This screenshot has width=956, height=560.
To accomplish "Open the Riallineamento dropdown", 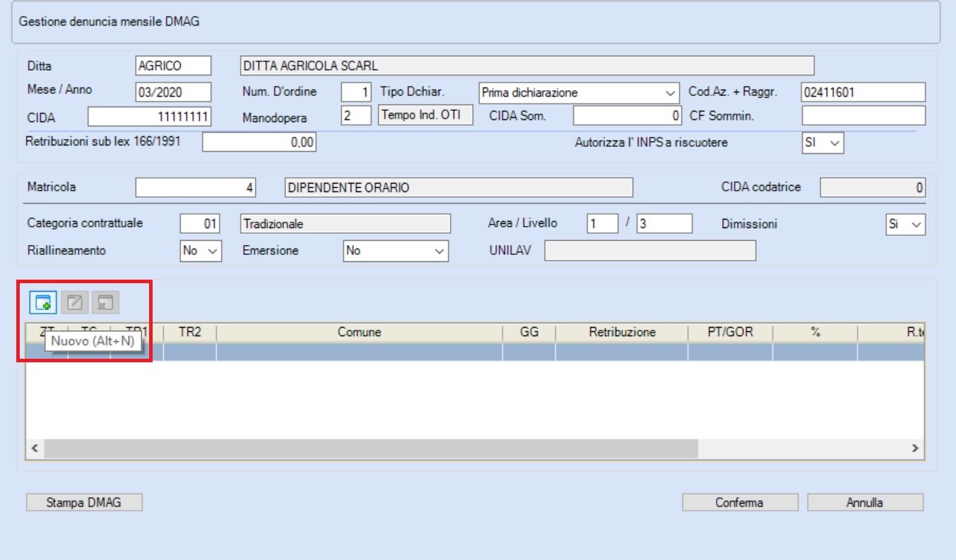I will (x=201, y=251).
